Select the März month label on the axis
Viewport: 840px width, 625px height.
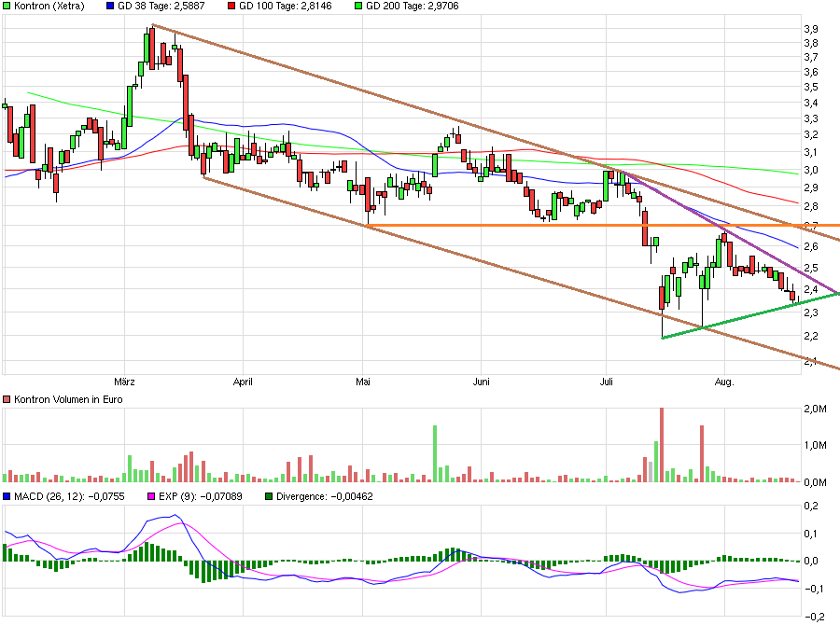pyautogui.click(x=124, y=382)
